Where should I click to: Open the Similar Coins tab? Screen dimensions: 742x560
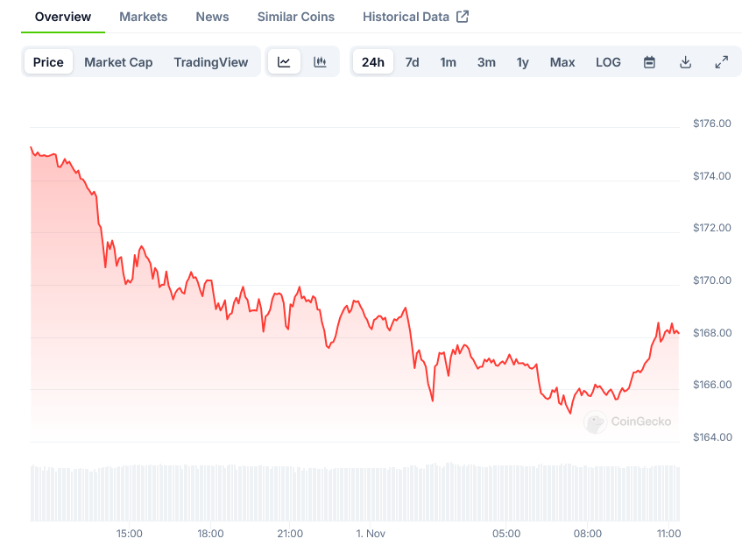click(x=295, y=17)
